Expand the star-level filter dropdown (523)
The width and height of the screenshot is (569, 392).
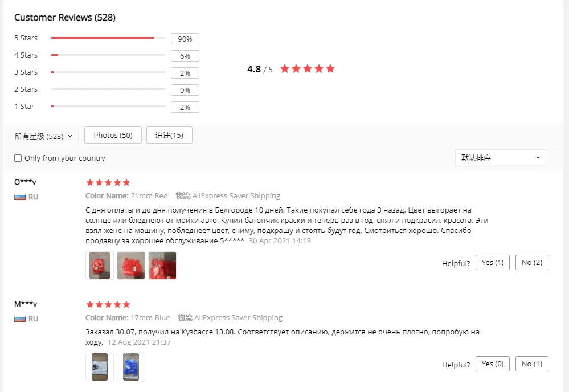(x=43, y=136)
